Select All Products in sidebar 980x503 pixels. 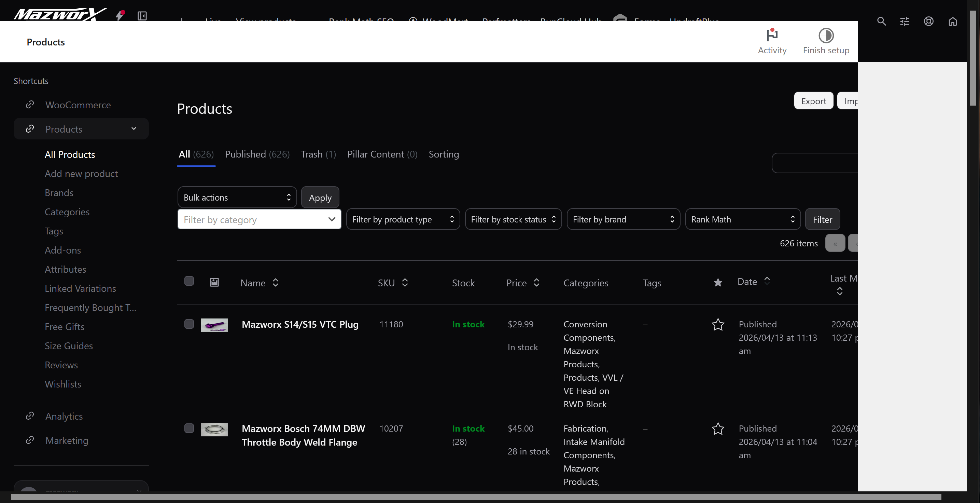70,154
